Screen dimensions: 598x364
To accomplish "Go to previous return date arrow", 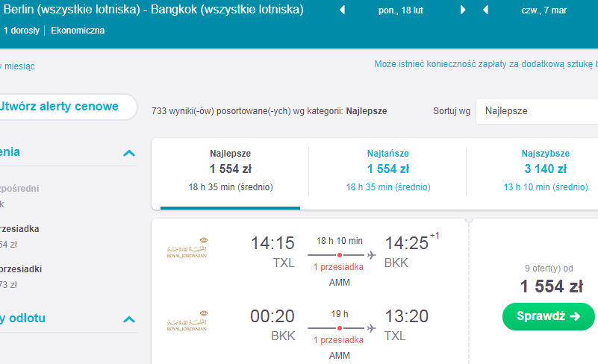I will point(485,10).
